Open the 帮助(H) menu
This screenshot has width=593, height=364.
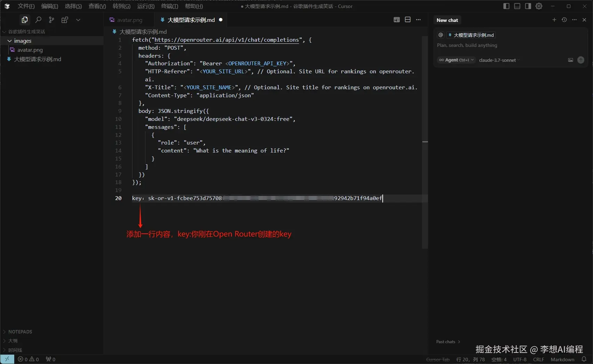[x=194, y=6]
